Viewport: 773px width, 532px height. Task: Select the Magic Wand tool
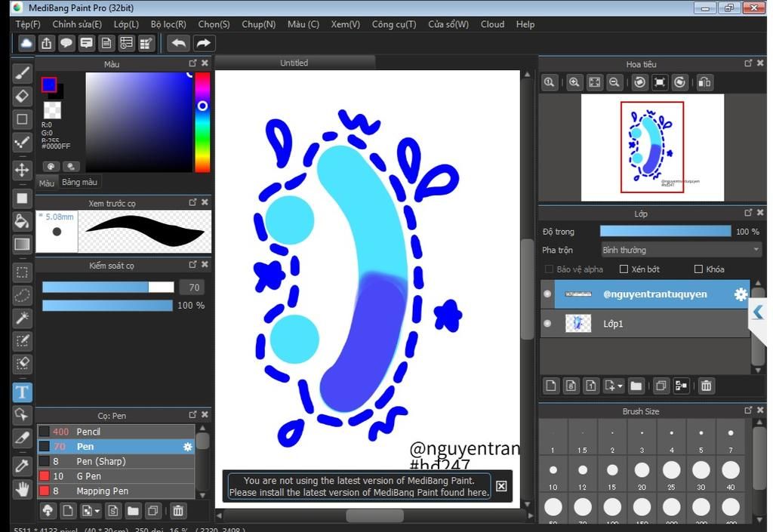pyautogui.click(x=22, y=318)
